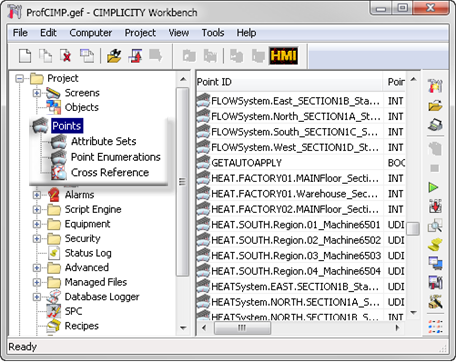The width and height of the screenshot is (457, 362).
Task: Click the tree panel scroll up arrow
Action: coord(183,79)
